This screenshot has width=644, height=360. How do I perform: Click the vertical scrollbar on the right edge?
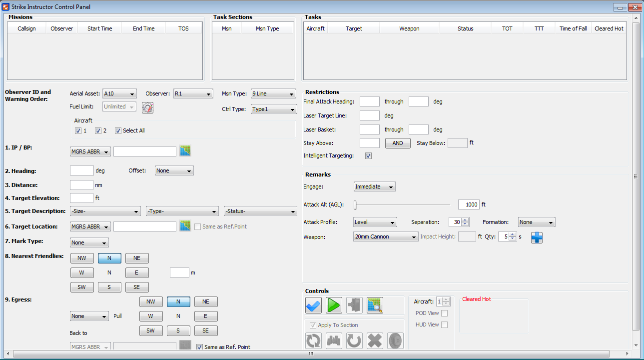pyautogui.click(x=636, y=176)
